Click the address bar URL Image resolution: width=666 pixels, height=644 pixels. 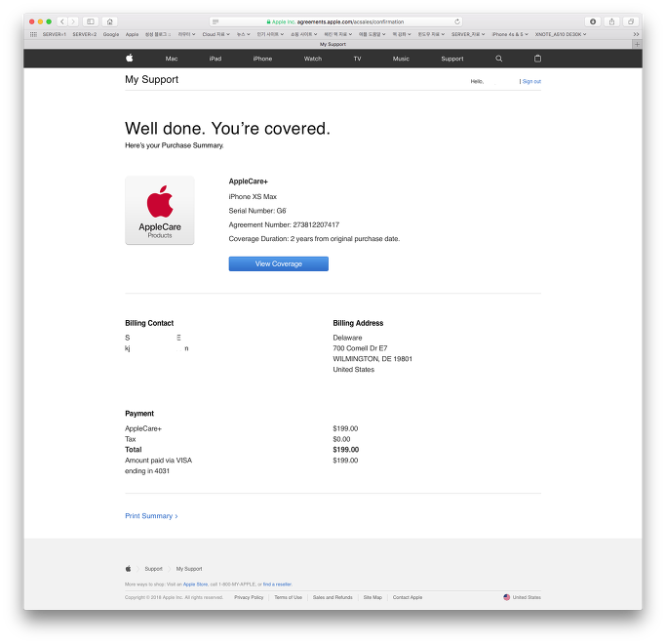click(x=335, y=21)
